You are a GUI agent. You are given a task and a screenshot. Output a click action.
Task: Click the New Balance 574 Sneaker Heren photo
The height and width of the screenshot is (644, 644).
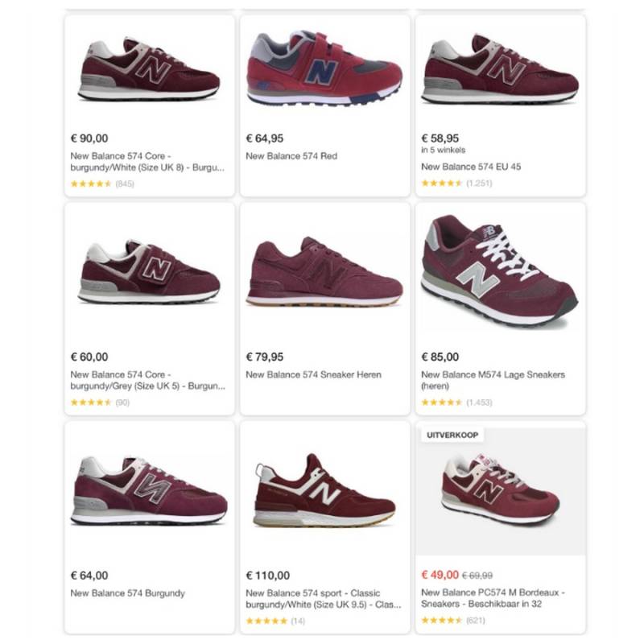click(x=324, y=272)
